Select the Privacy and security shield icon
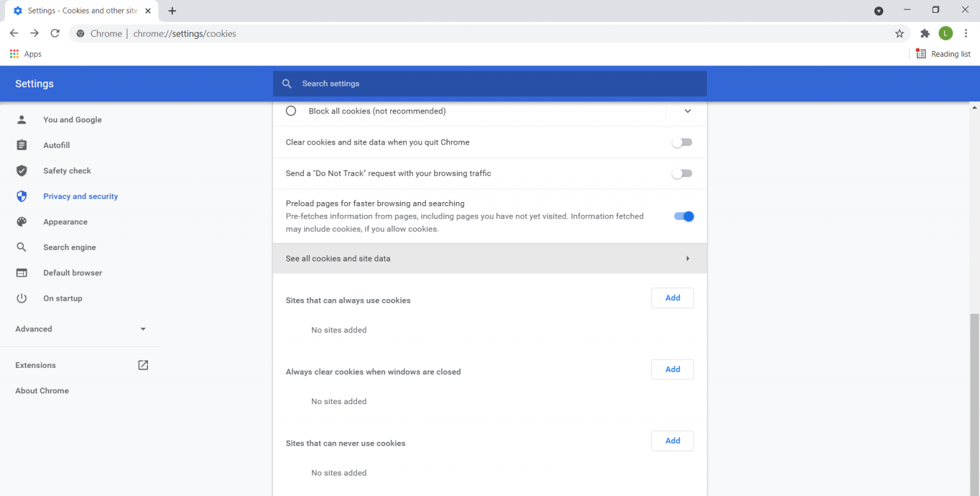 [21, 196]
